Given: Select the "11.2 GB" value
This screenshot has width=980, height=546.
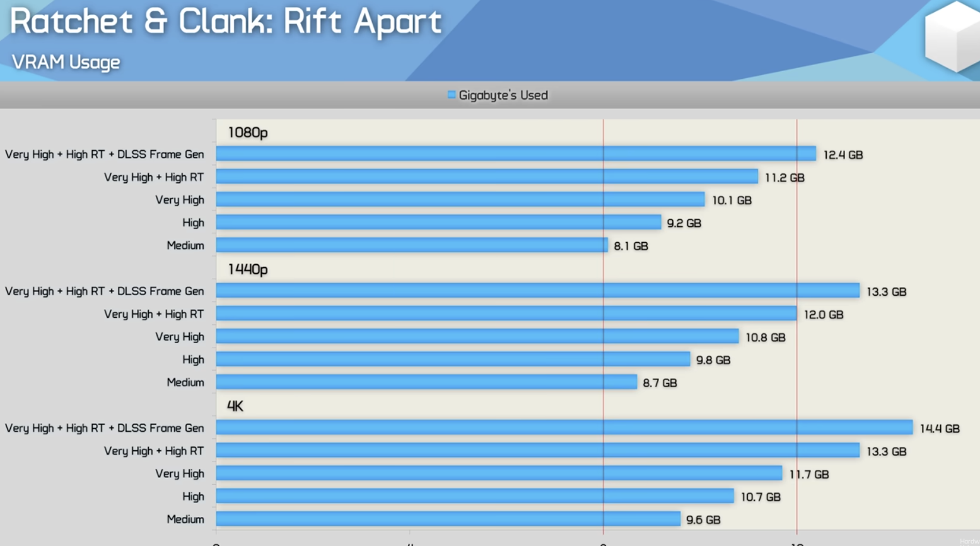Looking at the screenshot, I should click(785, 178).
